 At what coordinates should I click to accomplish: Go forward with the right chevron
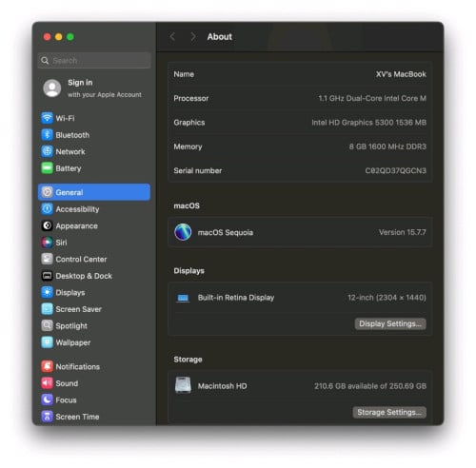point(192,37)
